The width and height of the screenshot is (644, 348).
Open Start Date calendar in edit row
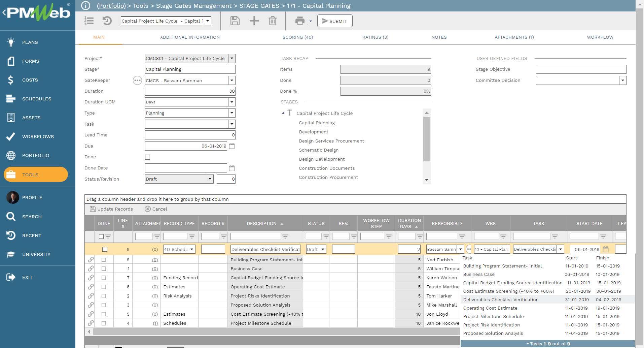(x=606, y=249)
